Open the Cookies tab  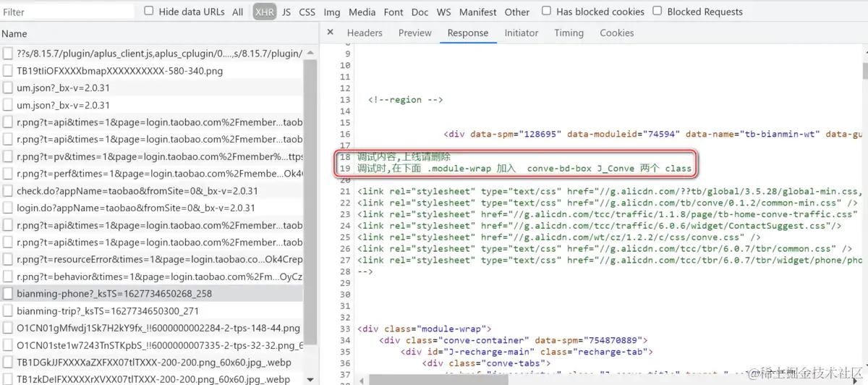pyautogui.click(x=617, y=33)
